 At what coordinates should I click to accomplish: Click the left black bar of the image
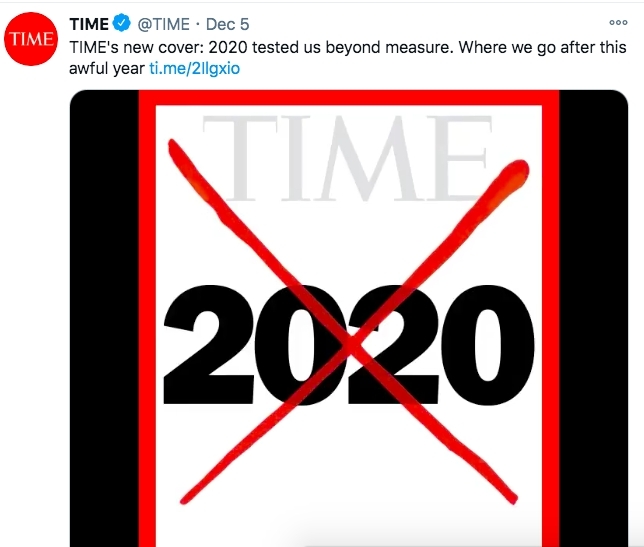point(102,320)
